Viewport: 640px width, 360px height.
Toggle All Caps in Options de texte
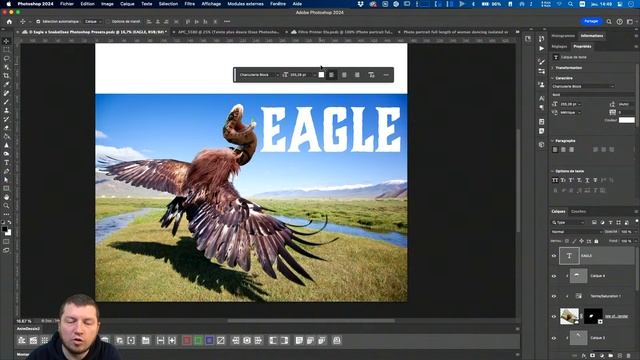coord(555,180)
